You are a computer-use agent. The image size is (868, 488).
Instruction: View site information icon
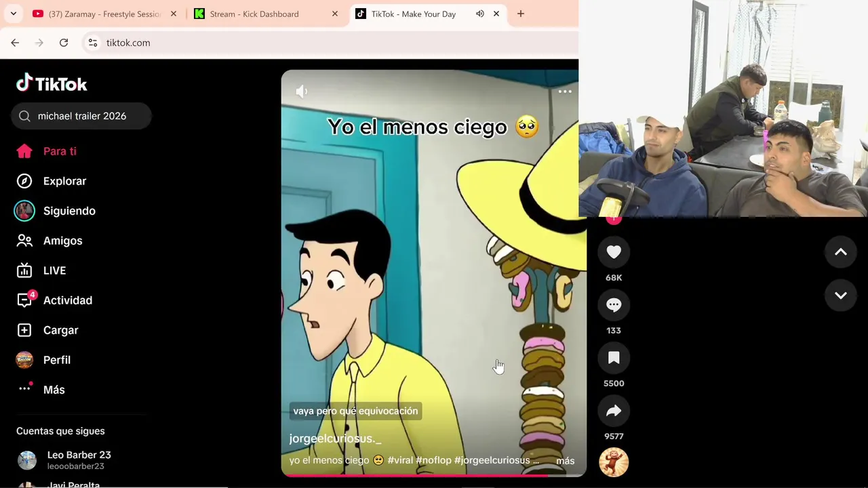click(x=93, y=43)
